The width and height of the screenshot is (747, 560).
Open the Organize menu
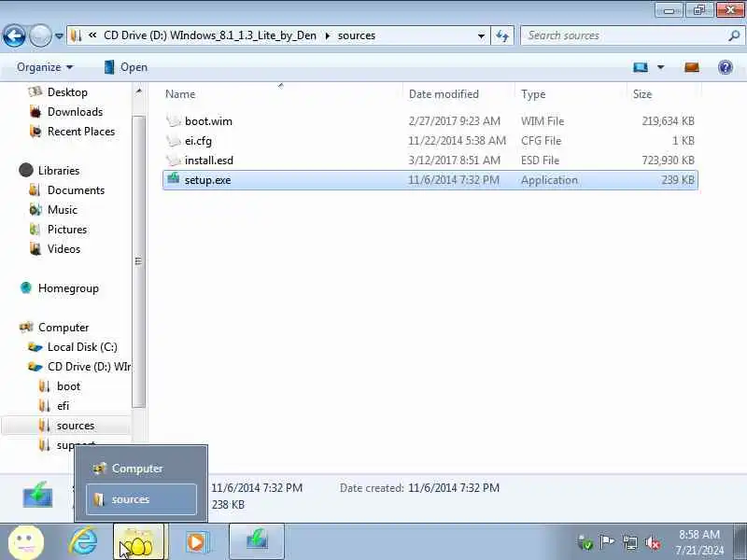coord(45,67)
